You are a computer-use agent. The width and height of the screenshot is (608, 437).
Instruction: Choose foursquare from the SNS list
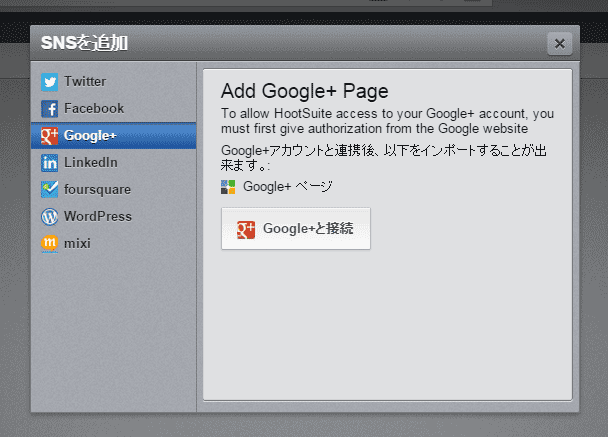click(x=114, y=190)
